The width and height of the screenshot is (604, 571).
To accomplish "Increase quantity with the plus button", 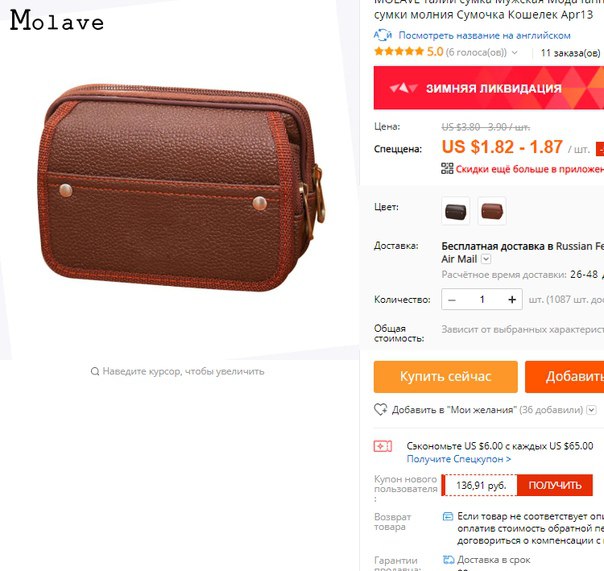I will click(512, 299).
